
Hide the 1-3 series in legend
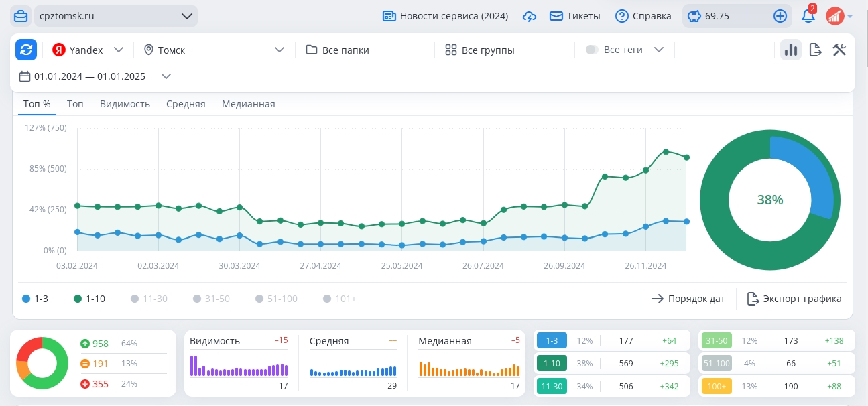[x=35, y=299]
